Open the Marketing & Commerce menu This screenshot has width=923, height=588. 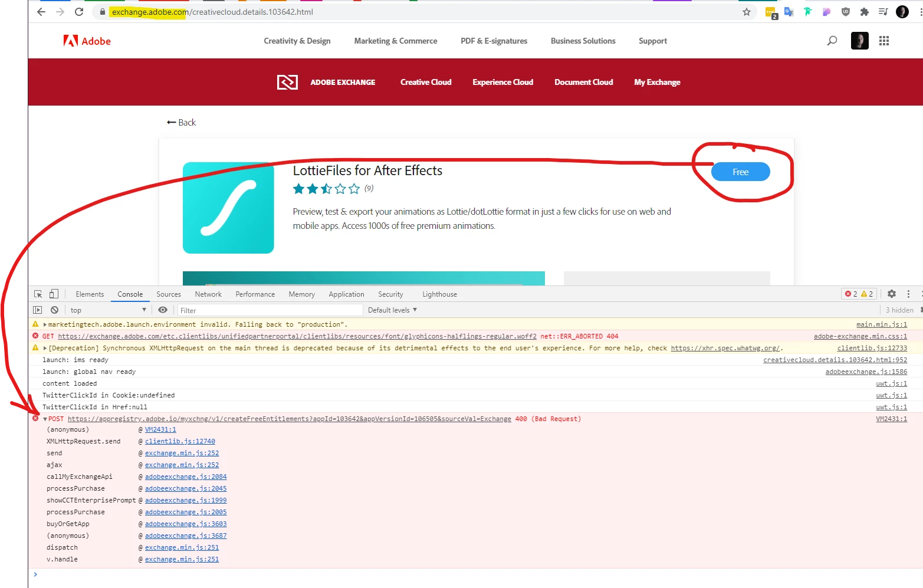click(x=396, y=41)
